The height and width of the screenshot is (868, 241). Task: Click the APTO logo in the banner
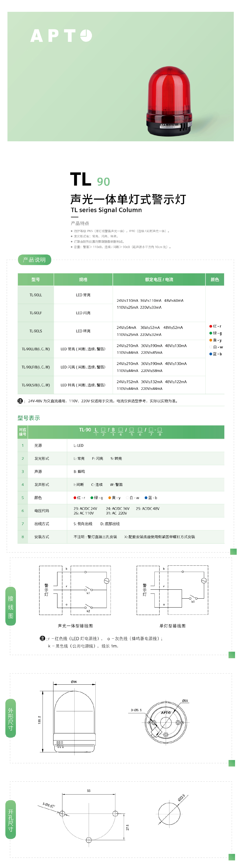(x=61, y=35)
